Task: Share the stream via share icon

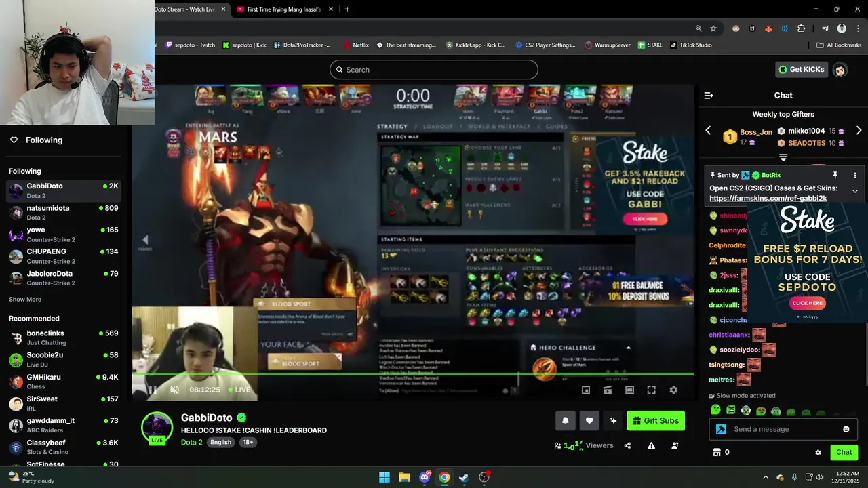Action: 627,445
